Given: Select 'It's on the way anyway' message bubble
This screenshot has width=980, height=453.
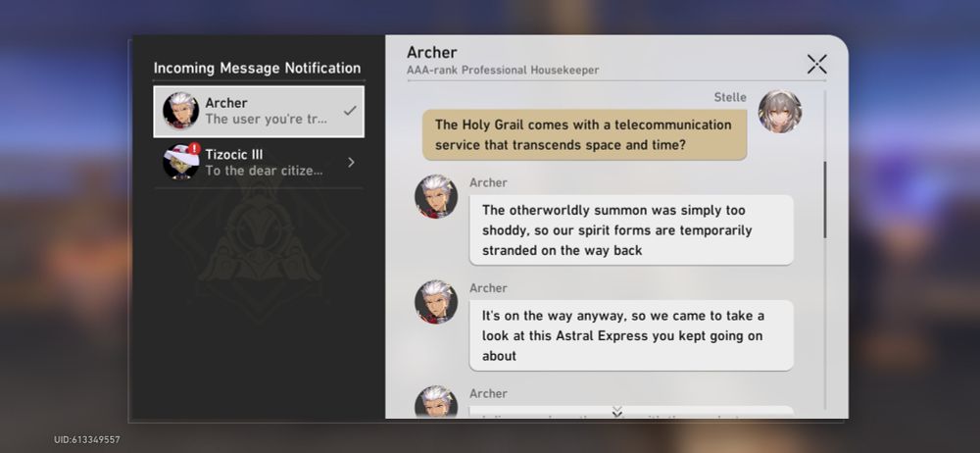Looking at the screenshot, I should click(631, 335).
